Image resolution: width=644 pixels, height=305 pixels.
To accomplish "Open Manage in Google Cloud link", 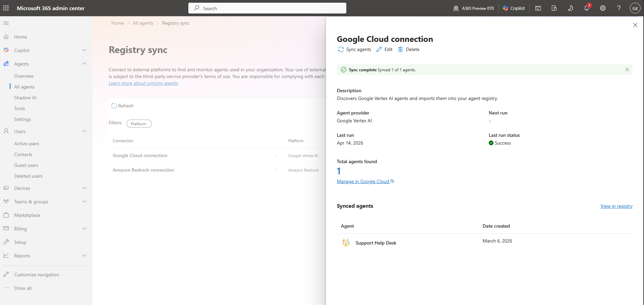I will pos(366,181).
